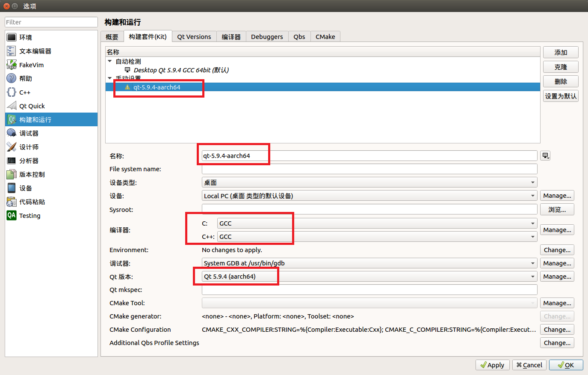
Task: Click the File system name field
Action: pos(369,169)
